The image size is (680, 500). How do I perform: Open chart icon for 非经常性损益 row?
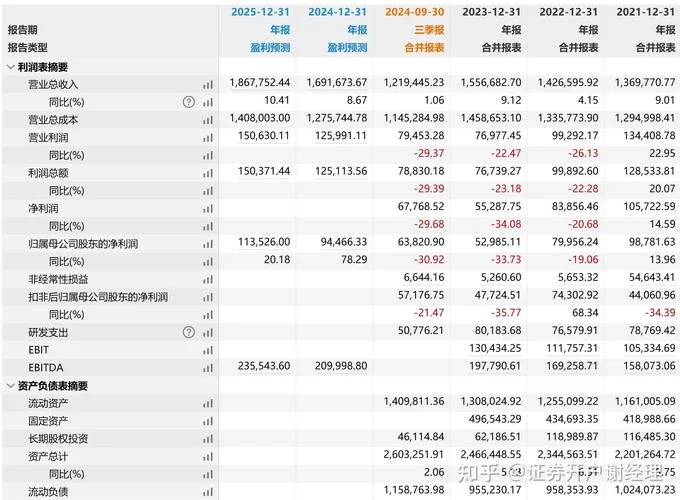pos(208,280)
